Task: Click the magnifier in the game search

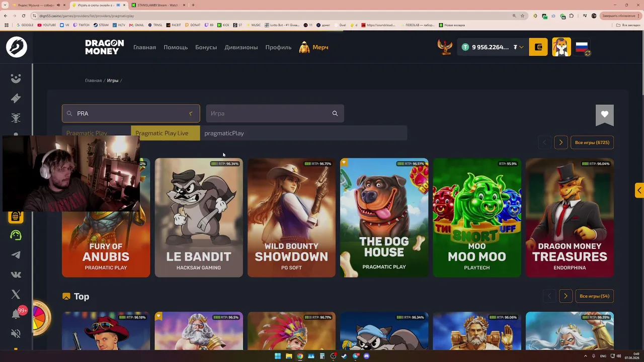Action: (x=335, y=114)
